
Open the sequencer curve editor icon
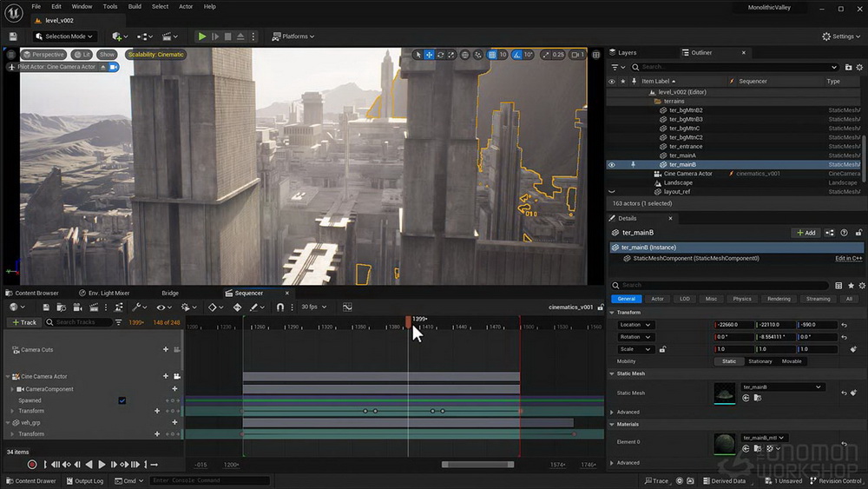[348, 307]
